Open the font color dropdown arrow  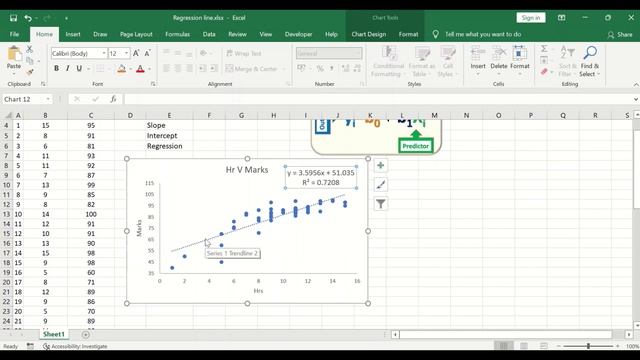click(x=149, y=69)
